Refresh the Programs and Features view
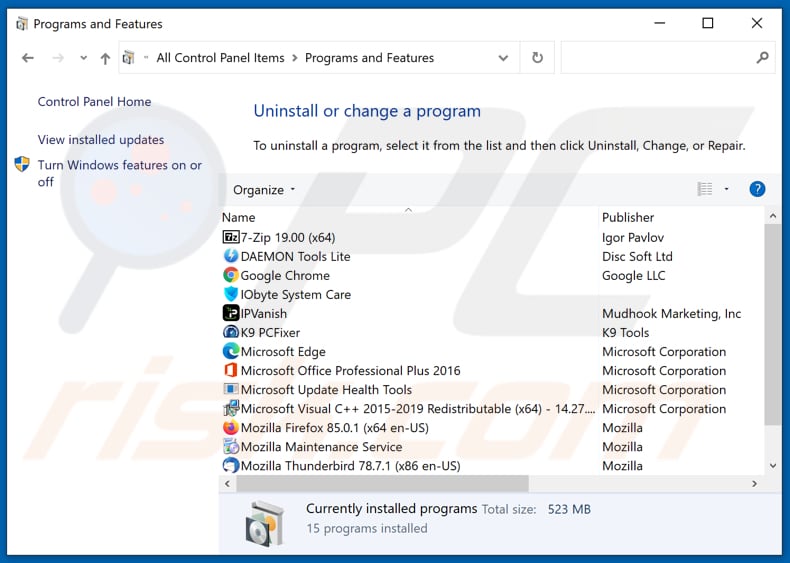 537,58
